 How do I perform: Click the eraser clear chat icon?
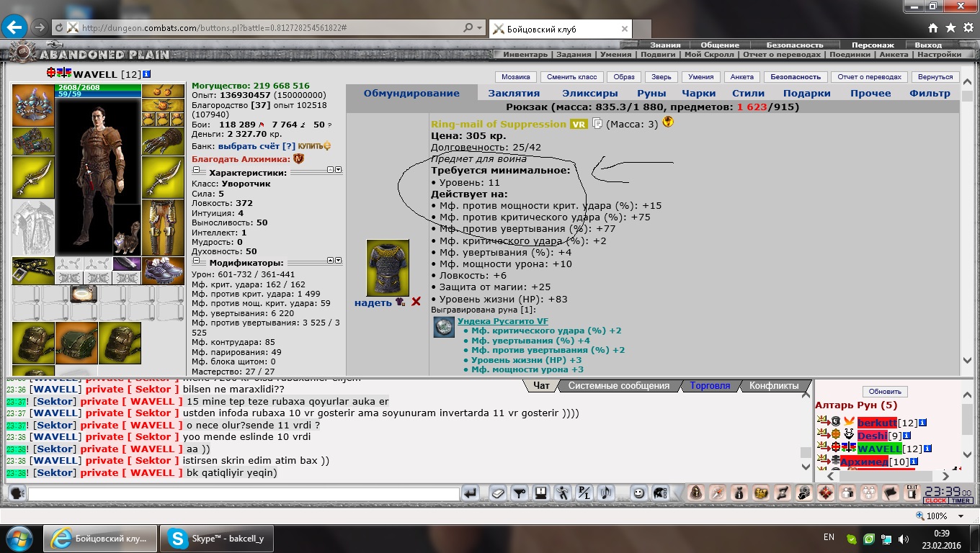[x=497, y=494]
